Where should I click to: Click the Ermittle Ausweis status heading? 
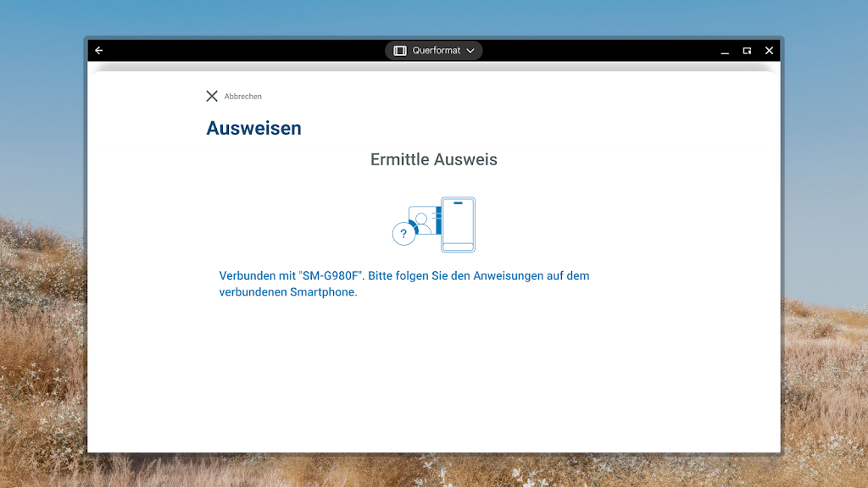[434, 159]
